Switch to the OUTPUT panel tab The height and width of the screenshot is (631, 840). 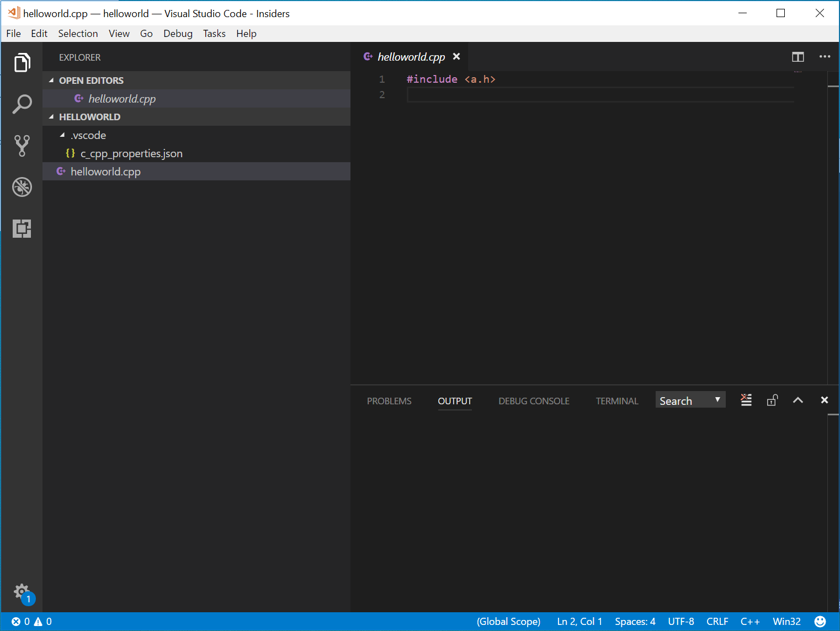pos(455,401)
